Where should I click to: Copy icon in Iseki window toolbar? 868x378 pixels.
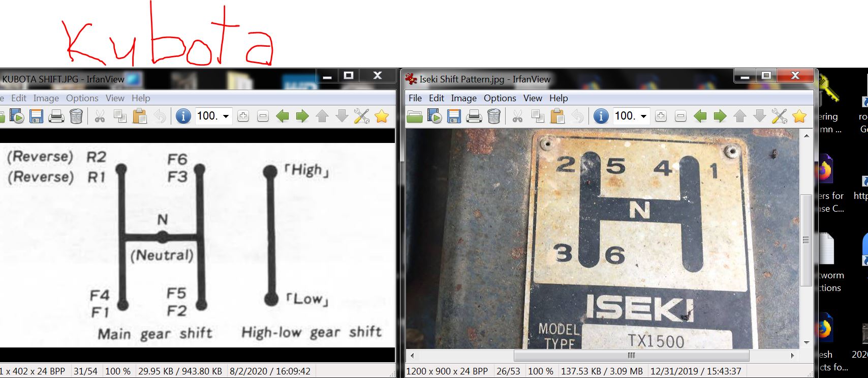click(538, 117)
